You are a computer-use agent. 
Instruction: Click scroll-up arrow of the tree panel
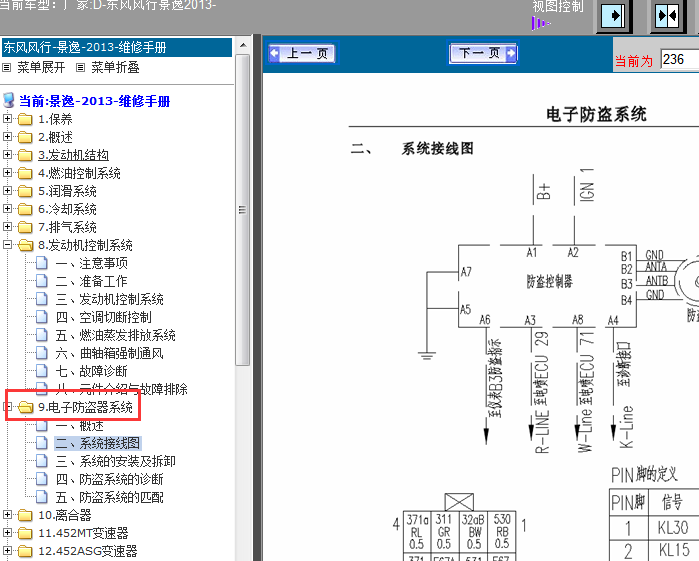[x=243, y=45]
